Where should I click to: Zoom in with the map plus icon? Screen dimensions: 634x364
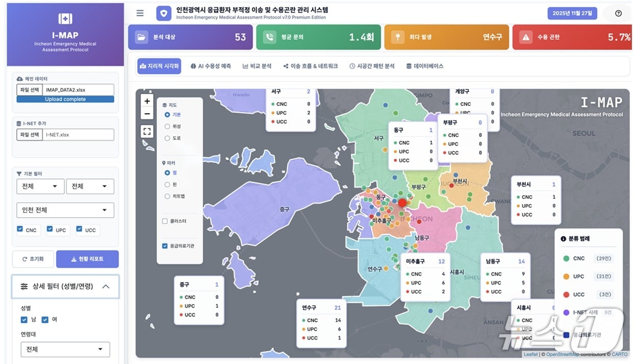147,101
